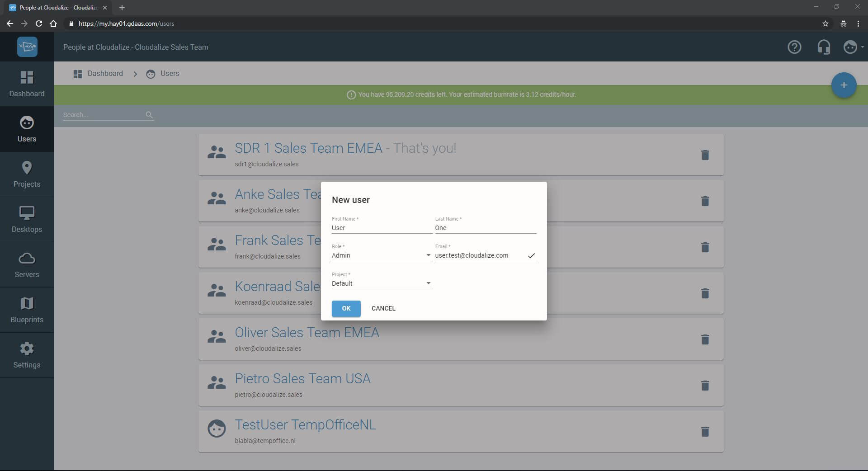
Task: Click the blue add user plus button
Action: pos(844,85)
